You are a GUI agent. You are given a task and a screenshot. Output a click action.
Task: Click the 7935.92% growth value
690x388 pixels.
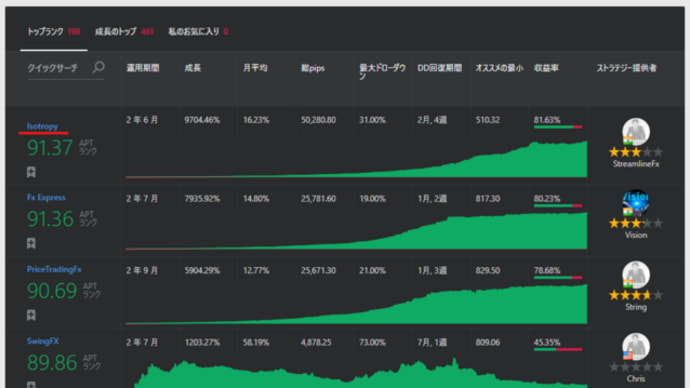coord(202,199)
